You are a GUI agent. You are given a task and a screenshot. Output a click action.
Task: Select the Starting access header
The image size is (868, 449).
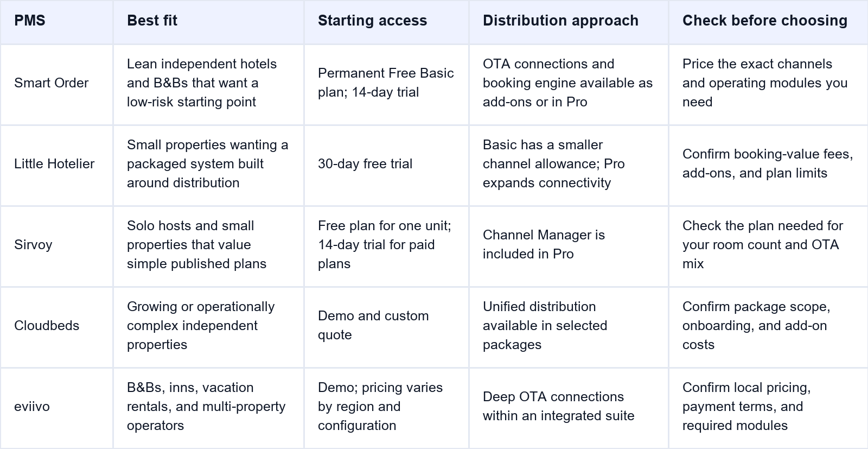[386, 22]
